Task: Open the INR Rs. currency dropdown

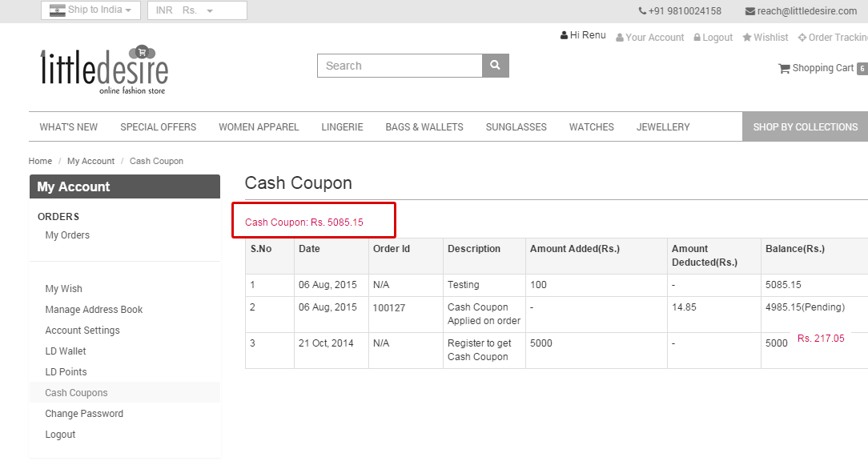Action: point(197,10)
